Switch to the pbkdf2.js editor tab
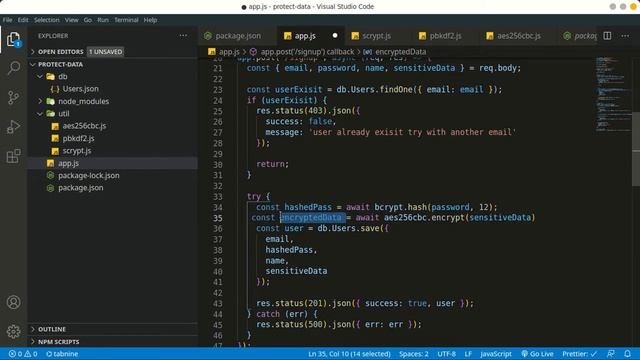This screenshot has width=640, height=360. click(x=445, y=36)
